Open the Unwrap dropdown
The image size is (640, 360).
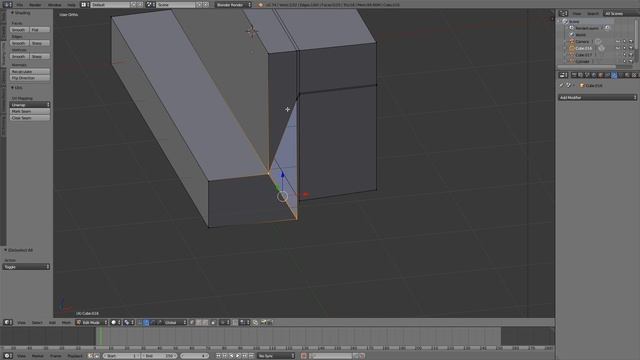point(30,105)
